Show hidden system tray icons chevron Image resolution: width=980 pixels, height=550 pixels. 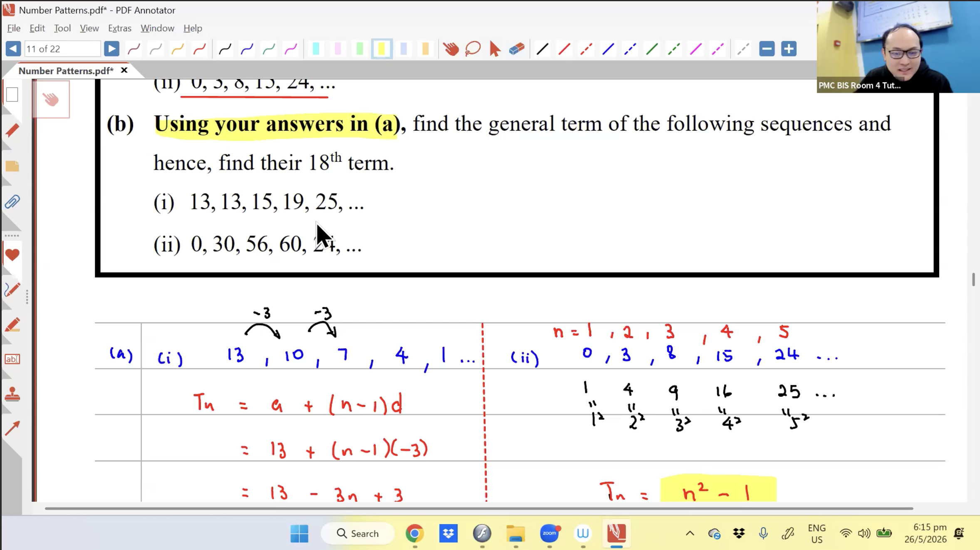click(x=690, y=533)
